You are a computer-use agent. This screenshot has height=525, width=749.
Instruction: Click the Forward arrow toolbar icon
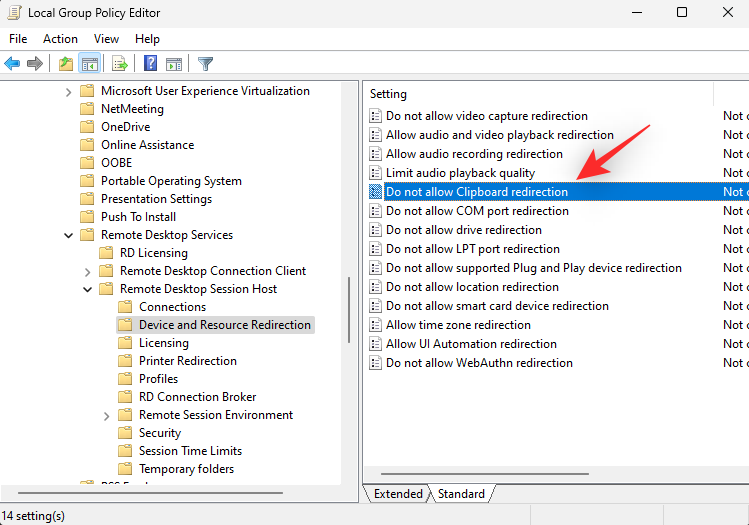[35, 63]
